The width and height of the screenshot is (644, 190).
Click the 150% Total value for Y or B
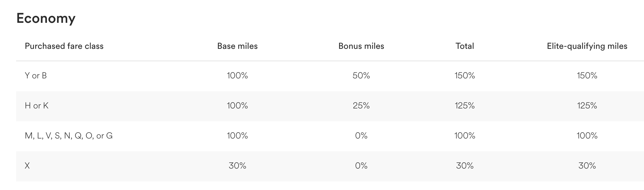[465, 76]
